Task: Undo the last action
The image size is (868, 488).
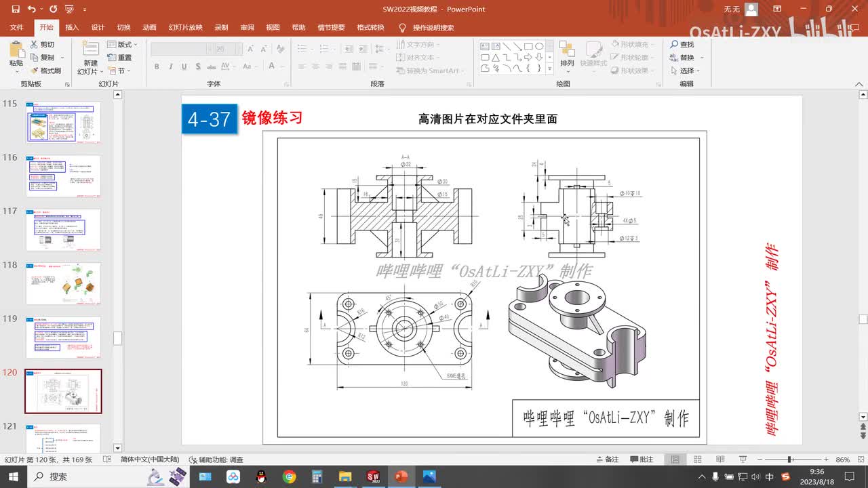Action: coord(32,9)
